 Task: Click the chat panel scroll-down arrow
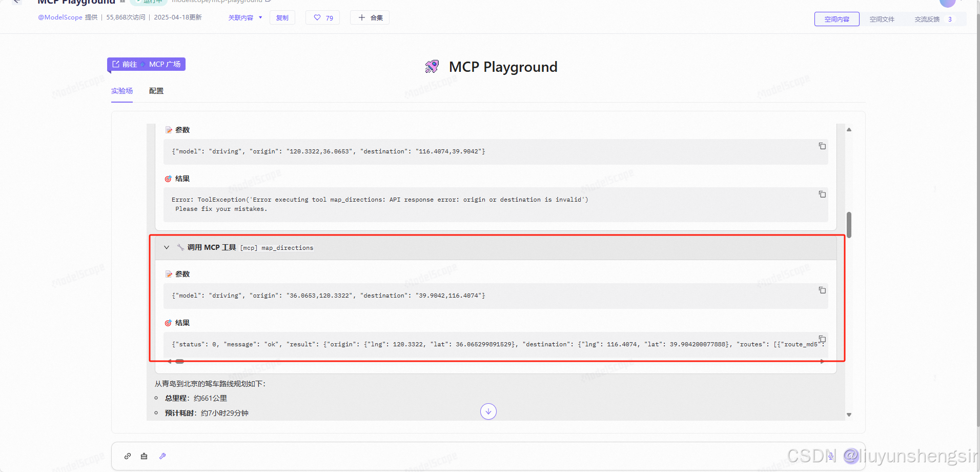tap(849, 415)
